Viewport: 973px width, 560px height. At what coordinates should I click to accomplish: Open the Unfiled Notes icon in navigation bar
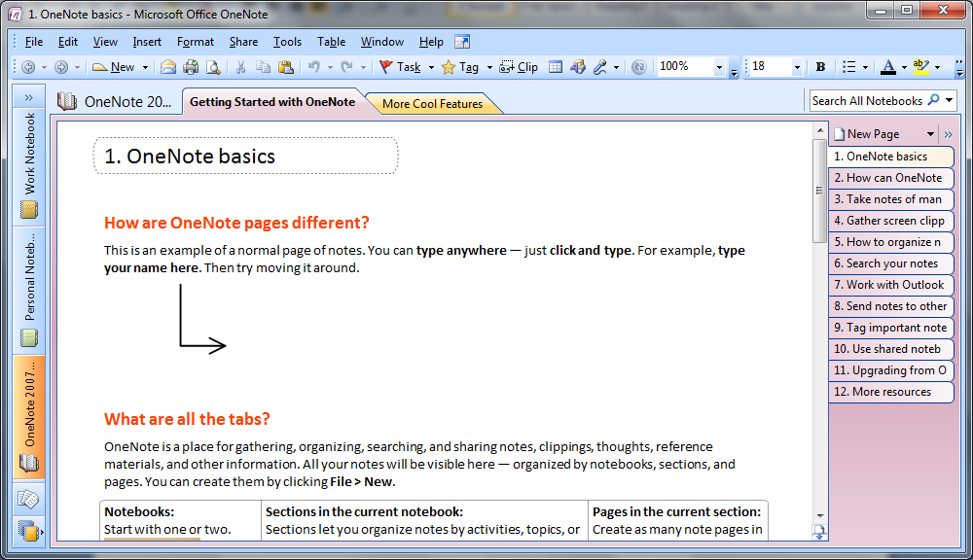(x=28, y=499)
